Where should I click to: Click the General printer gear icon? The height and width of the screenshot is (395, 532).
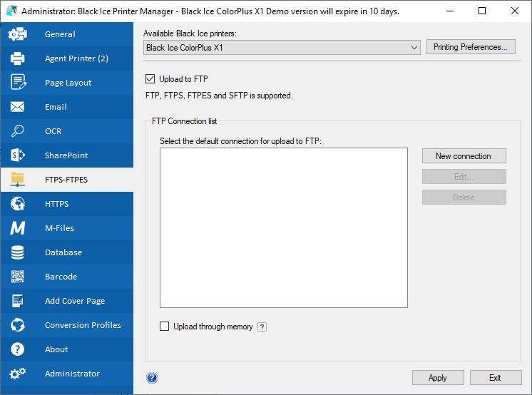tap(18, 34)
